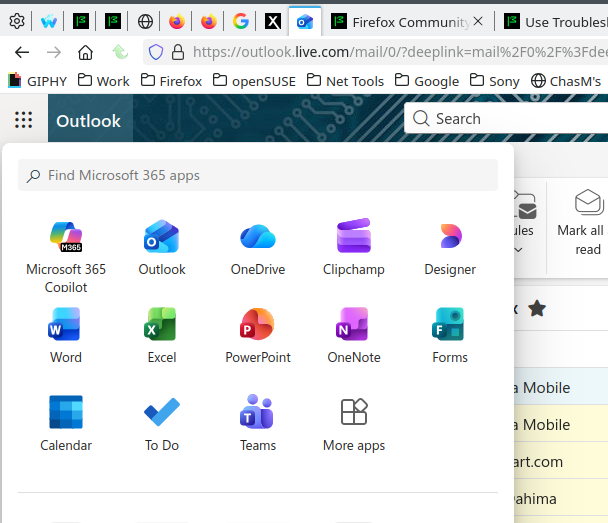This screenshot has width=608, height=523.
Task: Open the Calendar app
Action: point(66,423)
